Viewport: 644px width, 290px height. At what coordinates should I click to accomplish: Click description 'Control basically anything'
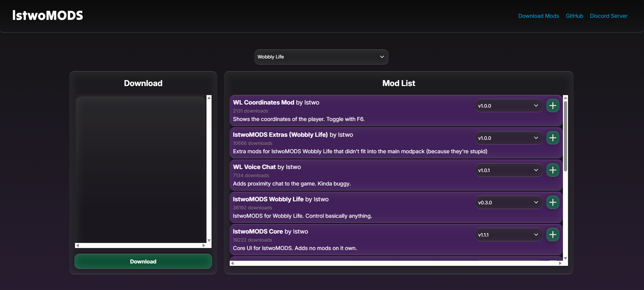(302, 216)
